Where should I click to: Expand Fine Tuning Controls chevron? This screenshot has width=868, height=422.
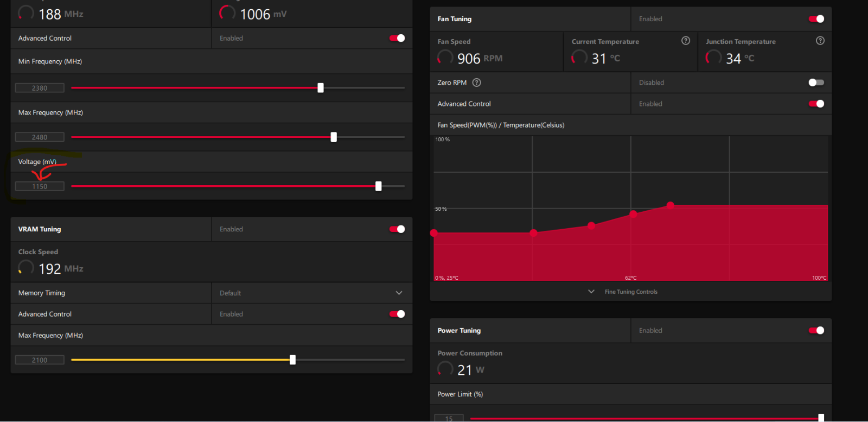[x=591, y=292]
